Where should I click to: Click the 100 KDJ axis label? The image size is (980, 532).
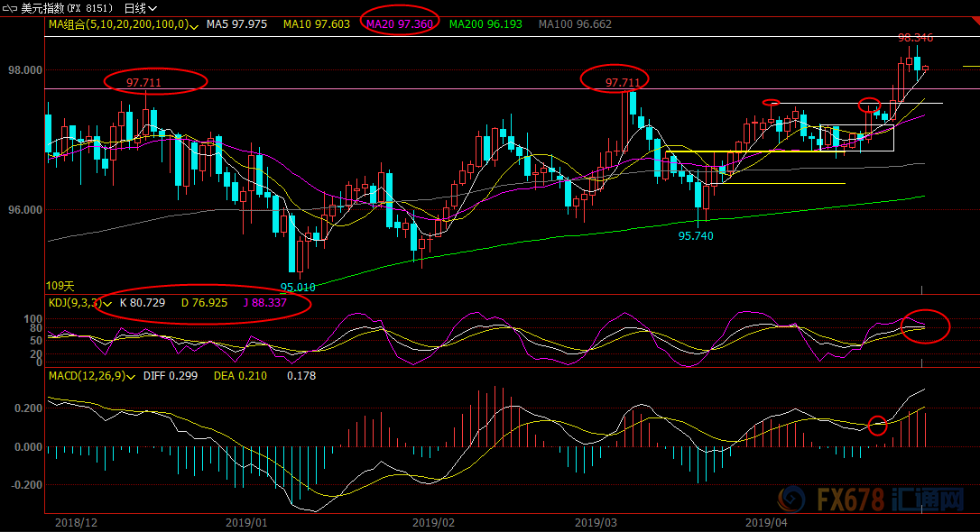pyautogui.click(x=33, y=320)
